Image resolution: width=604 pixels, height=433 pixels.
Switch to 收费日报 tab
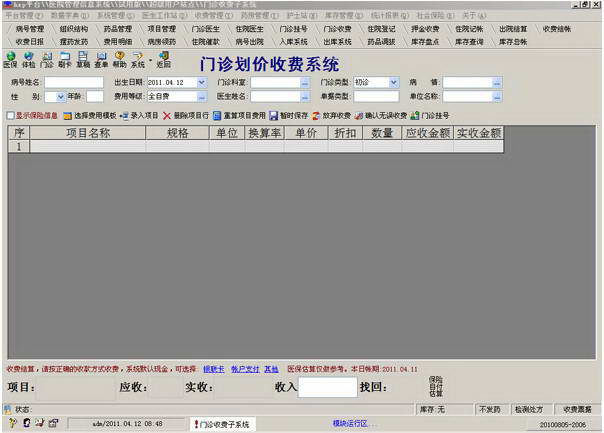[x=30, y=42]
